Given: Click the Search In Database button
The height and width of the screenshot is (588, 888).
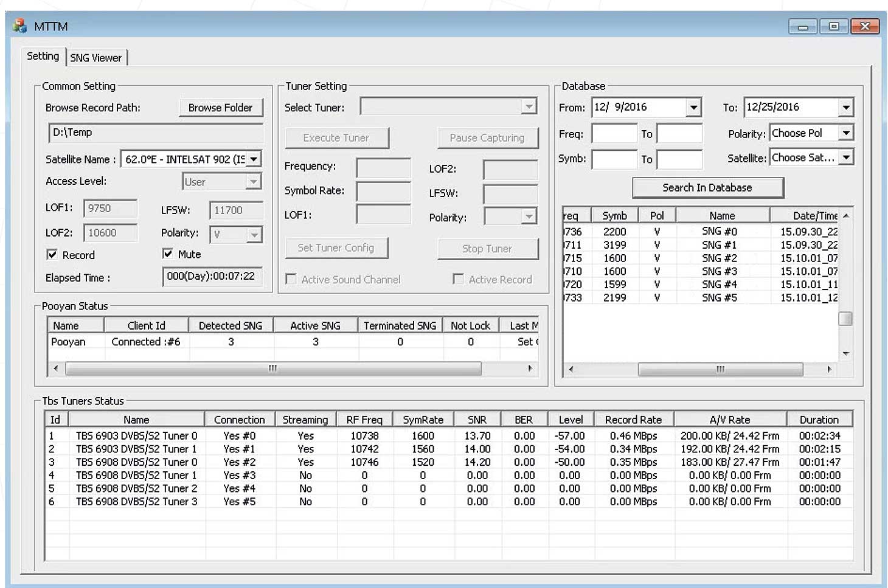Looking at the screenshot, I should [708, 188].
